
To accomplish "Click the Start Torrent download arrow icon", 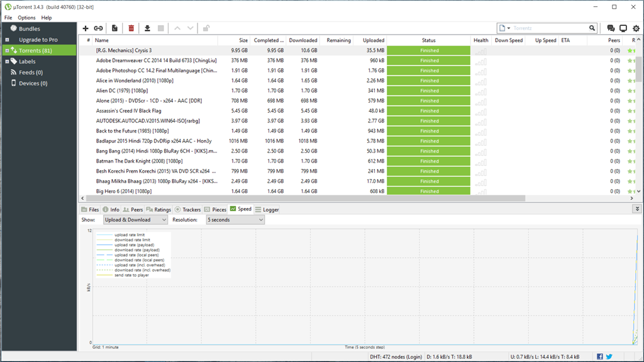I will point(147,28).
